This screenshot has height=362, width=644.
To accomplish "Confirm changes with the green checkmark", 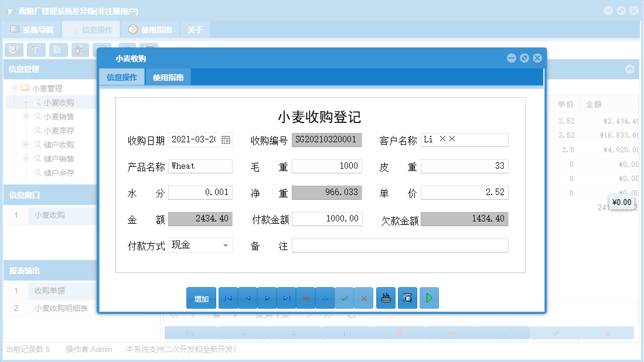I will 345,298.
